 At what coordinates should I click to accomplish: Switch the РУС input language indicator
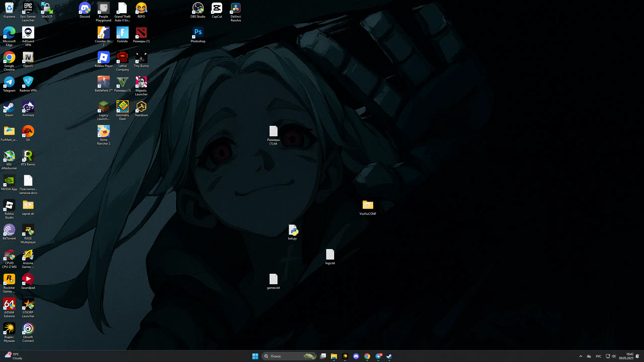(x=598, y=356)
